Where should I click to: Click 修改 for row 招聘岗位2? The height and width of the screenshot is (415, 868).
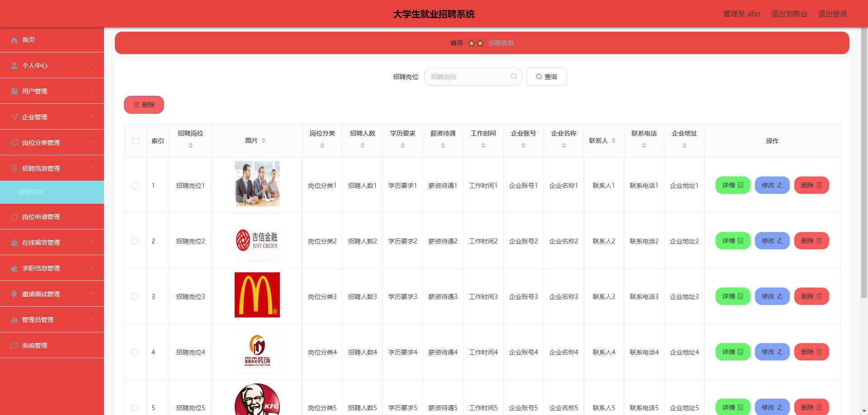pos(772,241)
